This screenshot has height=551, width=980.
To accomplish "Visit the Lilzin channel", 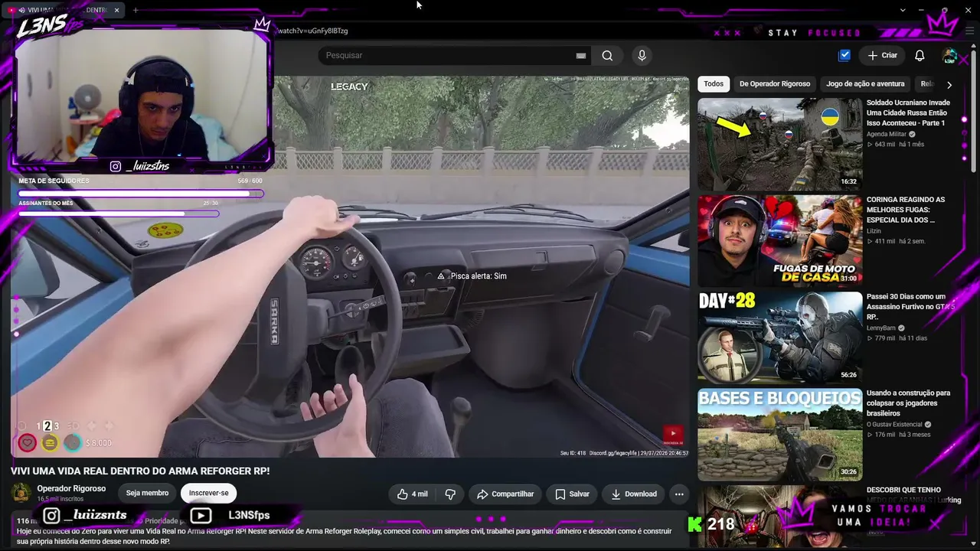I will (875, 231).
